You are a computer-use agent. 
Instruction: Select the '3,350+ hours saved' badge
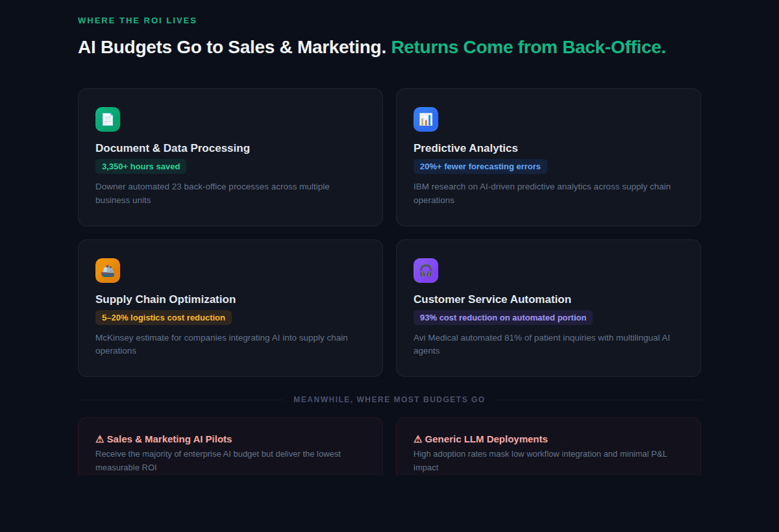141,167
